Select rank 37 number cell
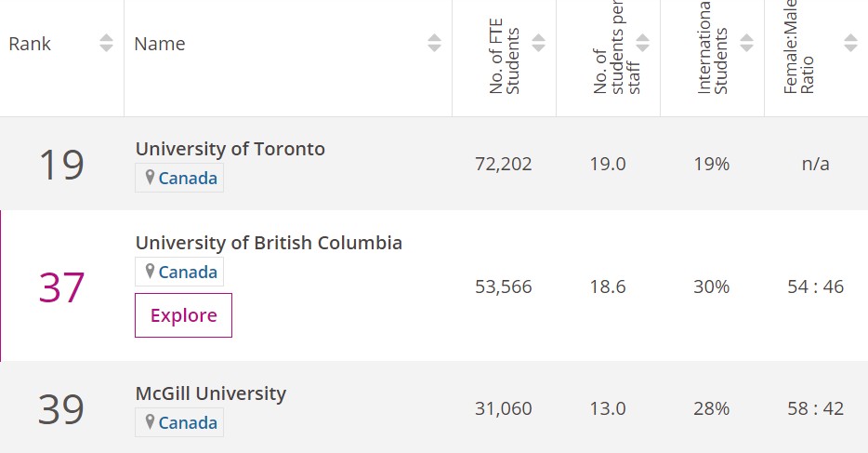Viewport: 868px width, 453px height. [x=61, y=287]
